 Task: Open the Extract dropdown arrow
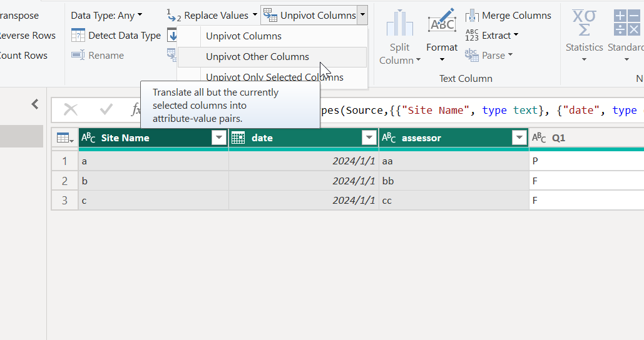(x=516, y=35)
